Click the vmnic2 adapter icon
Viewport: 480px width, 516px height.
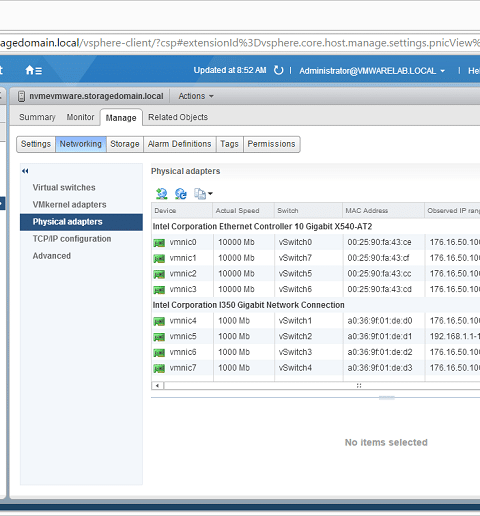tap(159, 274)
